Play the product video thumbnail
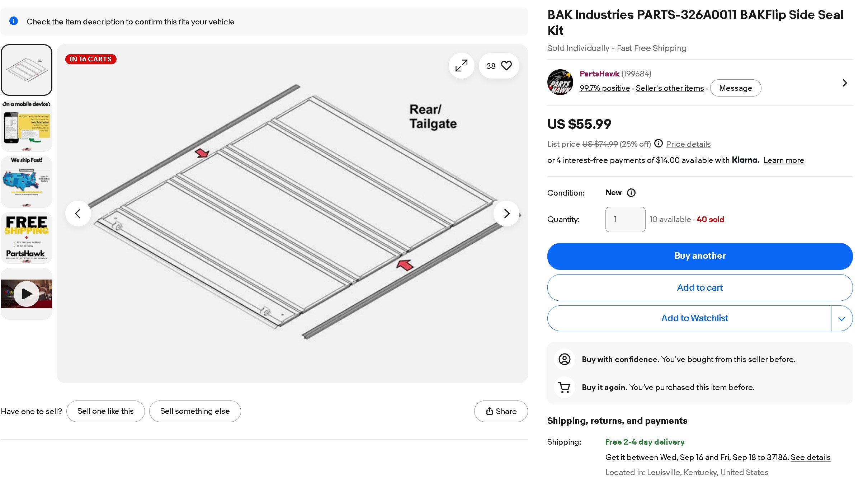This screenshot has width=868, height=478. click(27, 294)
